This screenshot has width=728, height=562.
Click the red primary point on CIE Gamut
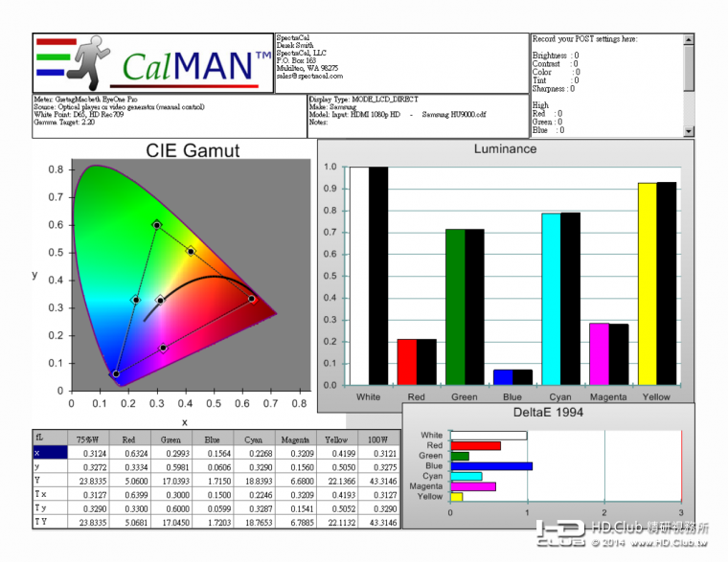point(252,299)
